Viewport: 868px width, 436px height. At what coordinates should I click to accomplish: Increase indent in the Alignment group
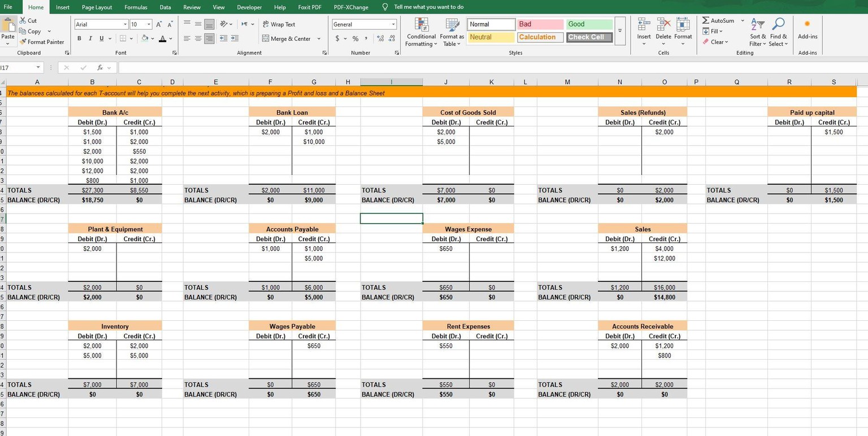(x=235, y=38)
